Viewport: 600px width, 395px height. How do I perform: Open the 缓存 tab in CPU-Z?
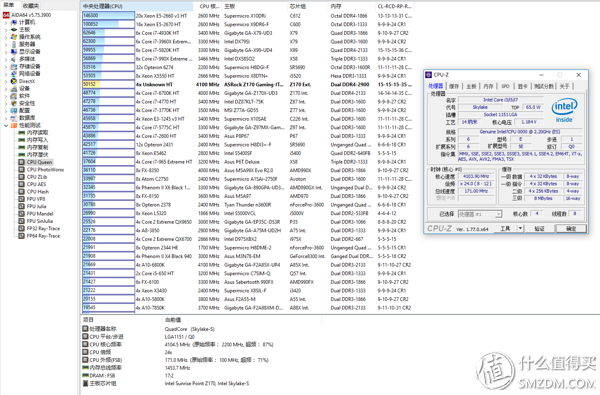(454, 86)
